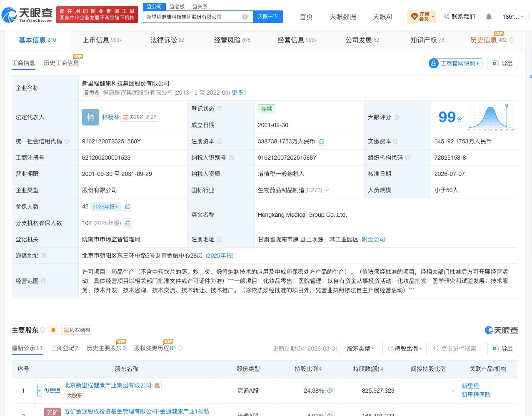
Task: Open the 法律诉讼 tab
Action: click(x=167, y=40)
